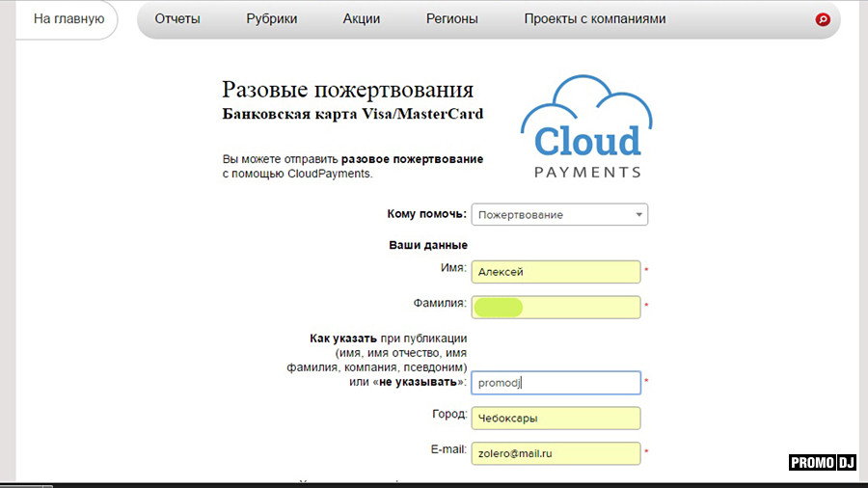Open Проекты с компаниями section

pyautogui.click(x=594, y=19)
